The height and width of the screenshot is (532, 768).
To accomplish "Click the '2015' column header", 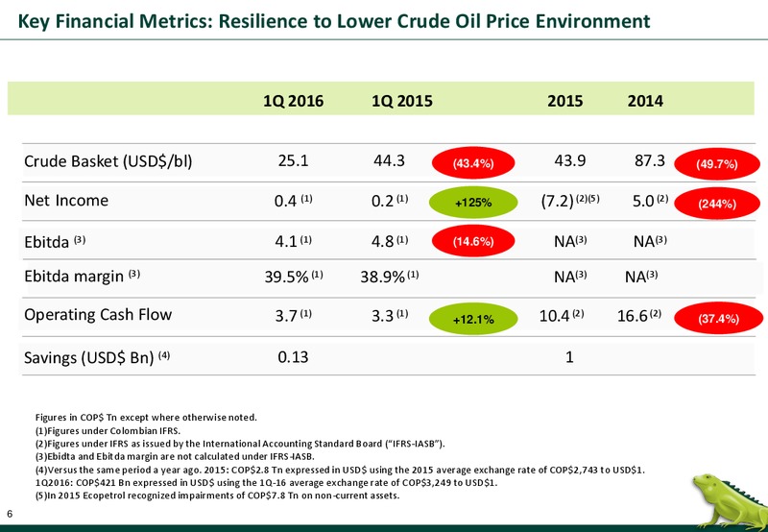I will pos(565,101).
